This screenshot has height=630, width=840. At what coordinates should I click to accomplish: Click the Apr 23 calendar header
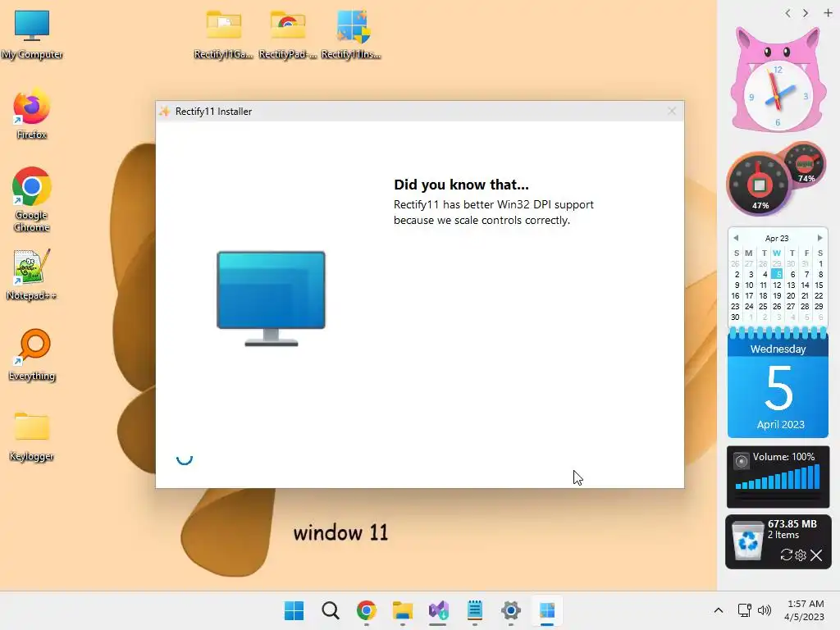coord(777,238)
